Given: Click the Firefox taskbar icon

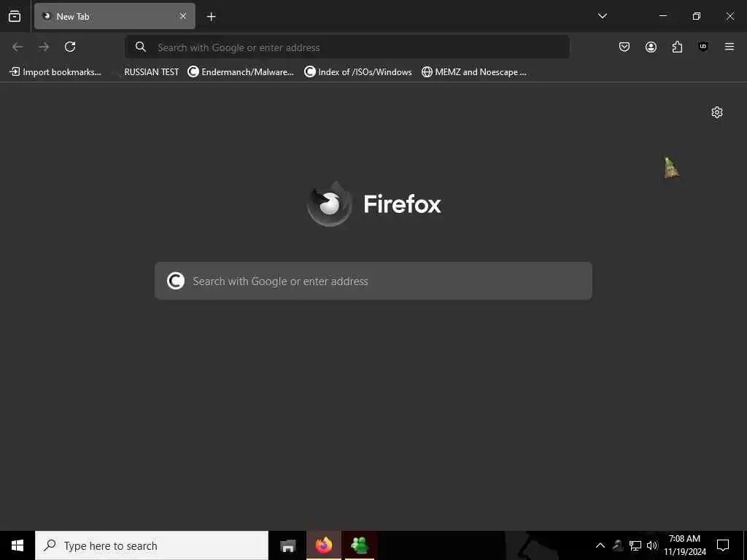Looking at the screenshot, I should [x=324, y=545].
